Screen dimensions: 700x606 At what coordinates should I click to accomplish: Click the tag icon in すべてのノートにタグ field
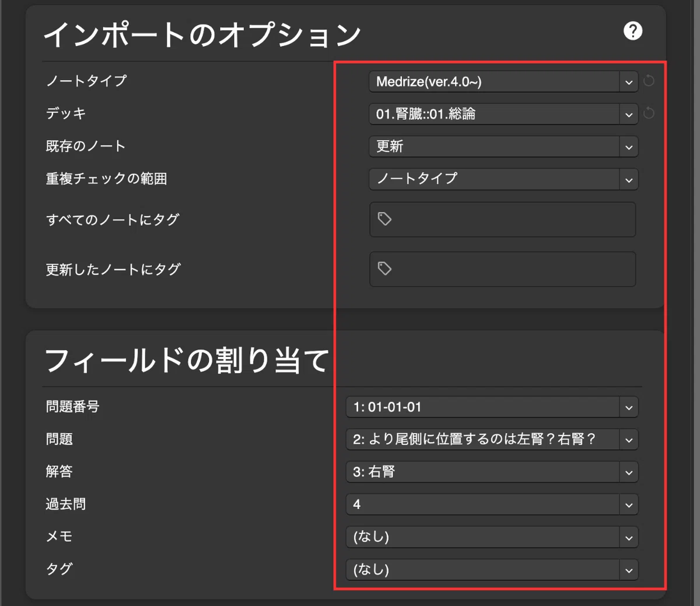click(384, 219)
